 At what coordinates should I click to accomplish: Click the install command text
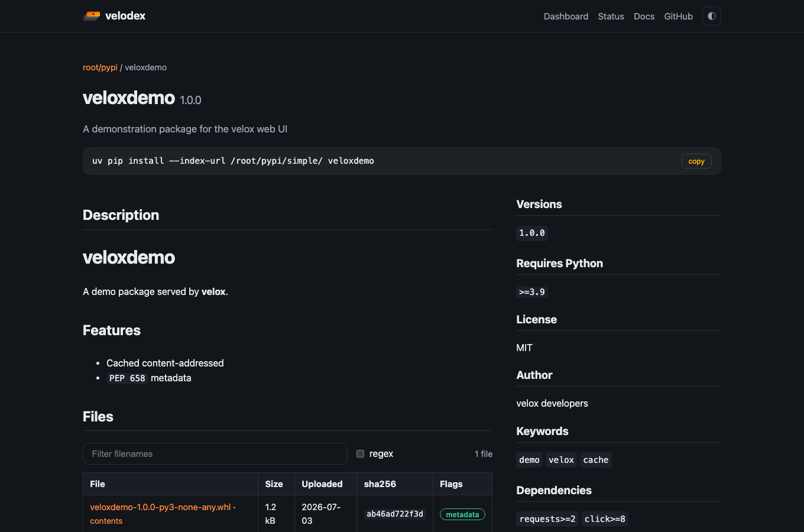point(233,161)
